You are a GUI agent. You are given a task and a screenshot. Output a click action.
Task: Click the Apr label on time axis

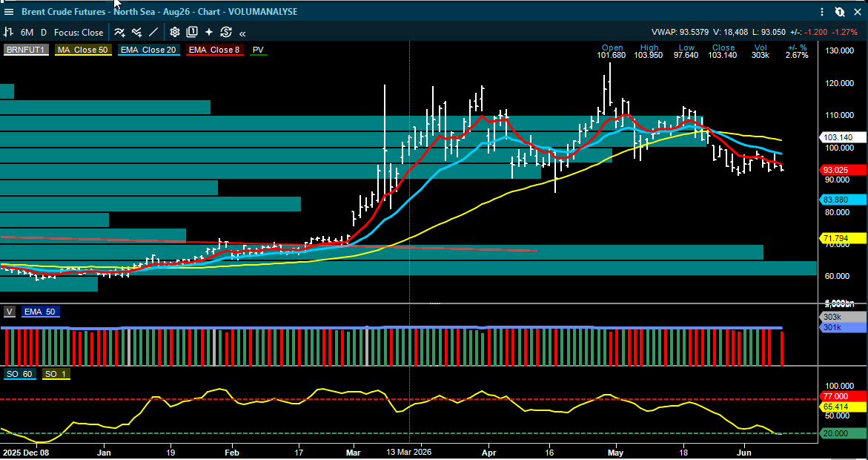coord(488,453)
